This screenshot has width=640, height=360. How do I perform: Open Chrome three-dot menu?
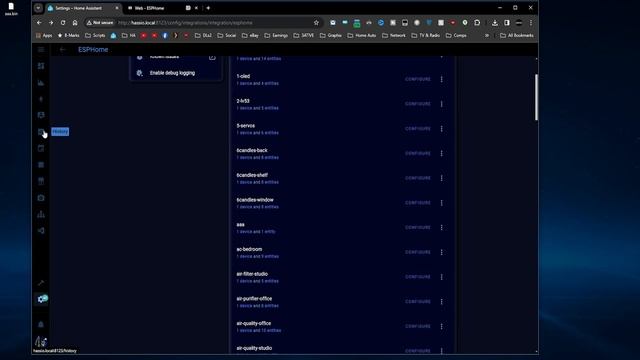pos(531,23)
